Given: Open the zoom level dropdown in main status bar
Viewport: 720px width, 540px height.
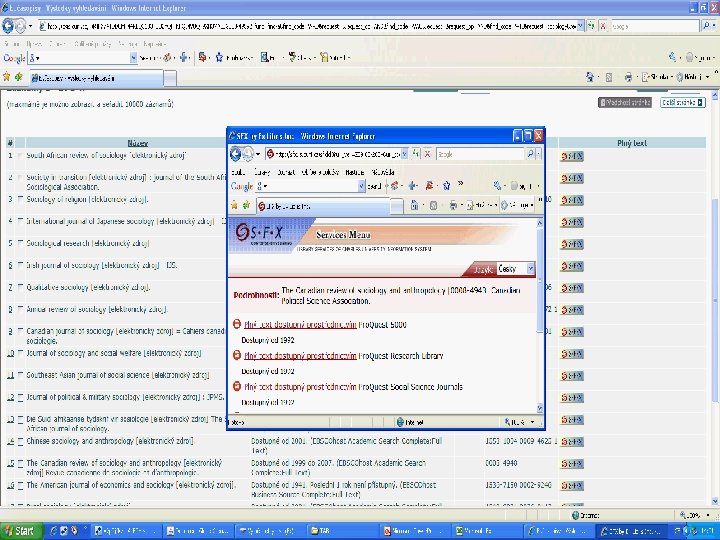Looking at the screenshot, I should 708,515.
